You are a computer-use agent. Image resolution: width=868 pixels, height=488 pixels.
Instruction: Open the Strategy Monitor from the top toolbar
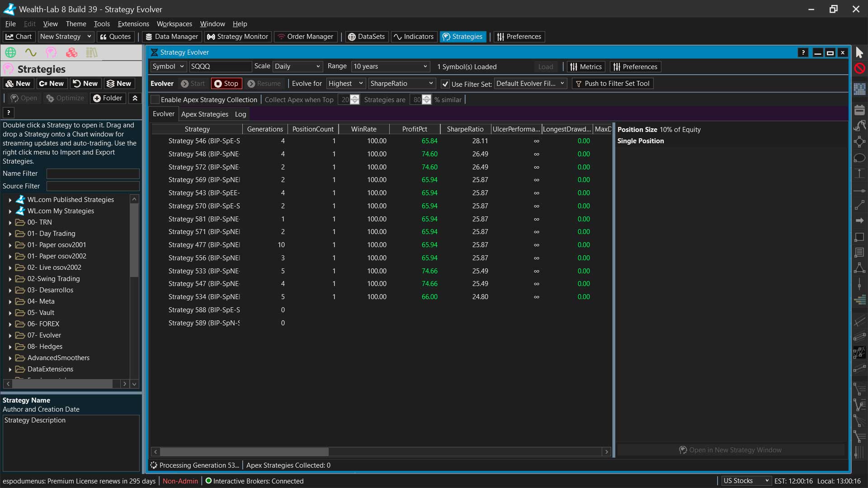tap(238, 37)
